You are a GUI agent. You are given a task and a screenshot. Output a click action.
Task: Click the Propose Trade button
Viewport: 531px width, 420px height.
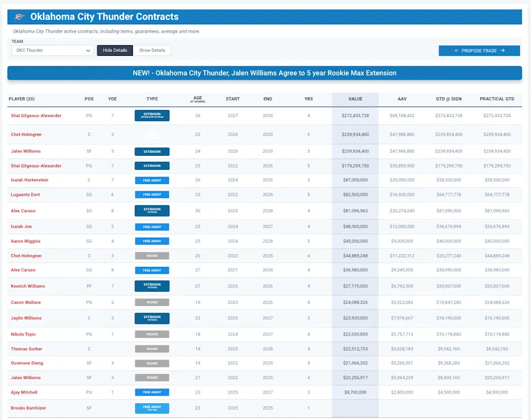pos(479,50)
